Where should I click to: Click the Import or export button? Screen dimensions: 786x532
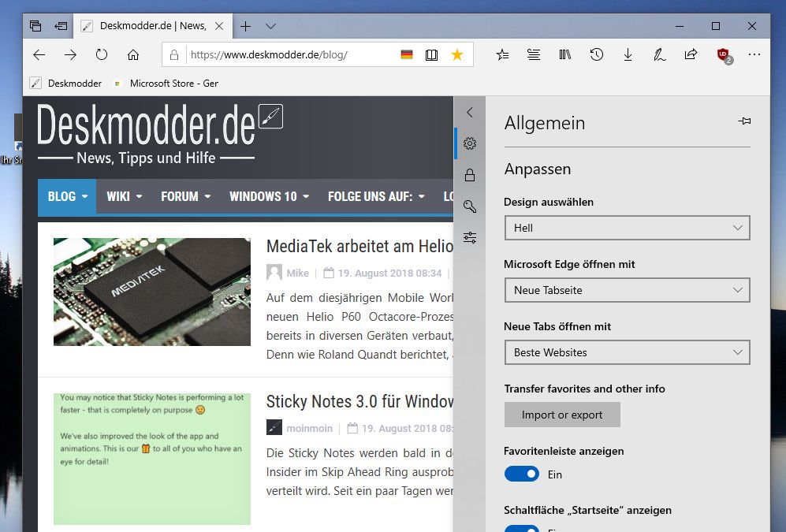562,415
